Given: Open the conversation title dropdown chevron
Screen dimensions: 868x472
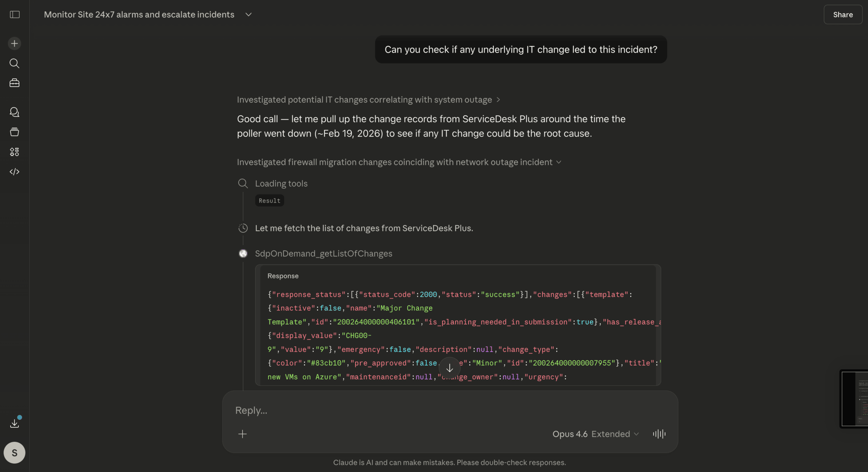Looking at the screenshot, I should coord(249,14).
